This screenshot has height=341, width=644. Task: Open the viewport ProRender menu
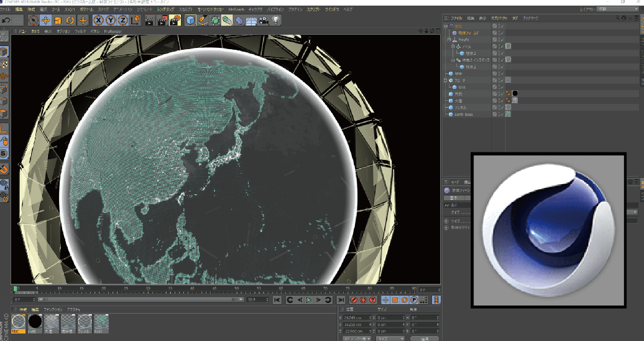(113, 31)
